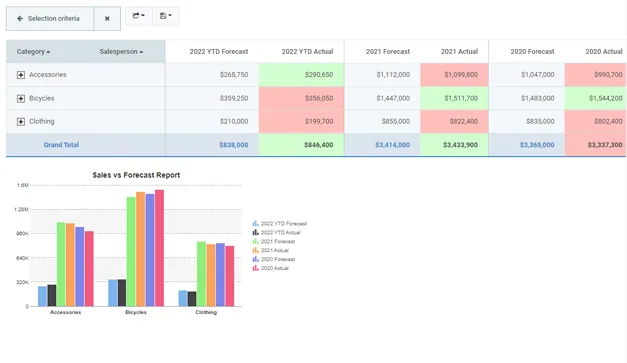
Task: Click Grand Total $3,433,900 cell
Action: (x=454, y=145)
